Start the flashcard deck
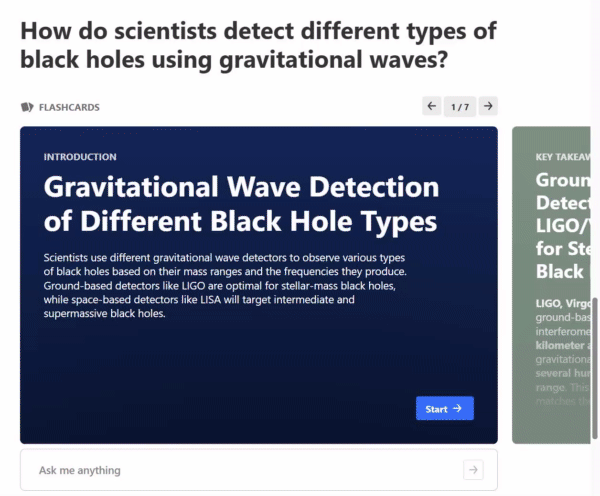 click(x=445, y=408)
